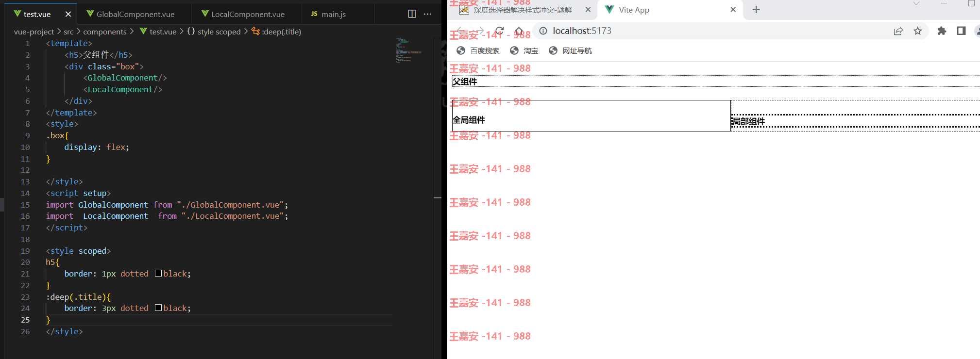The height and width of the screenshot is (359, 980).
Task: Click the <GlobalComponent/> tag in template
Action: tap(125, 78)
